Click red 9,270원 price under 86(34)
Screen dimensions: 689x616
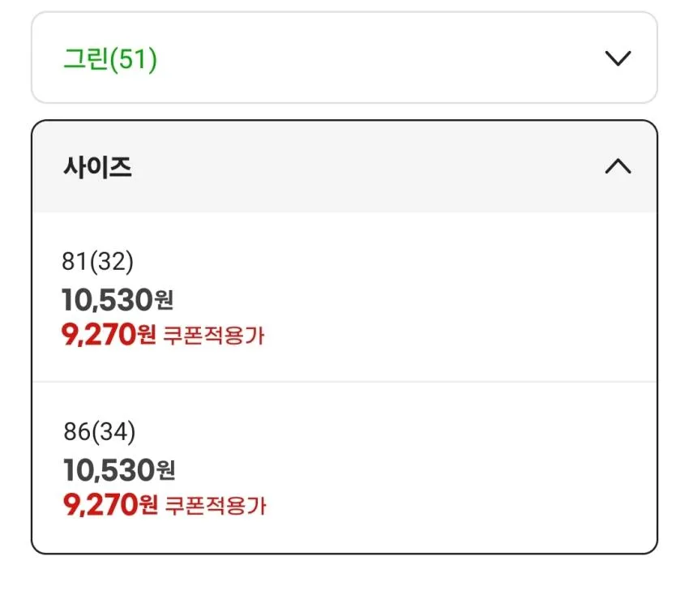click(110, 504)
